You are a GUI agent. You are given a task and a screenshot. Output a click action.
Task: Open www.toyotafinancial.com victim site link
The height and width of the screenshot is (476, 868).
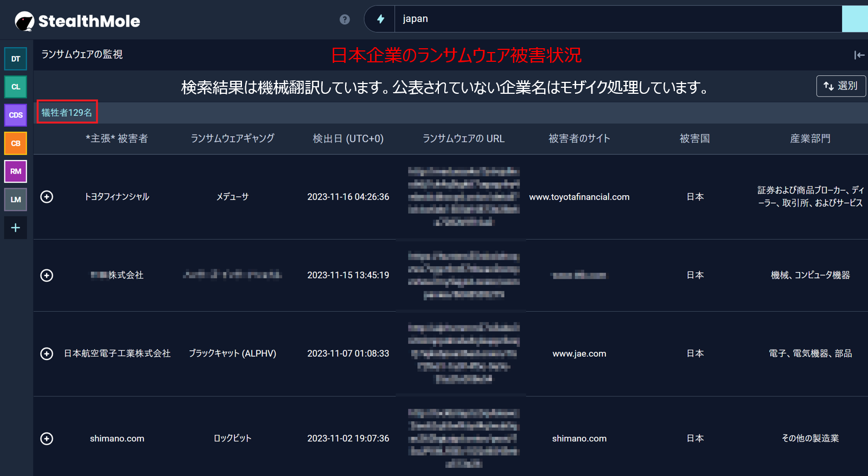coord(579,197)
